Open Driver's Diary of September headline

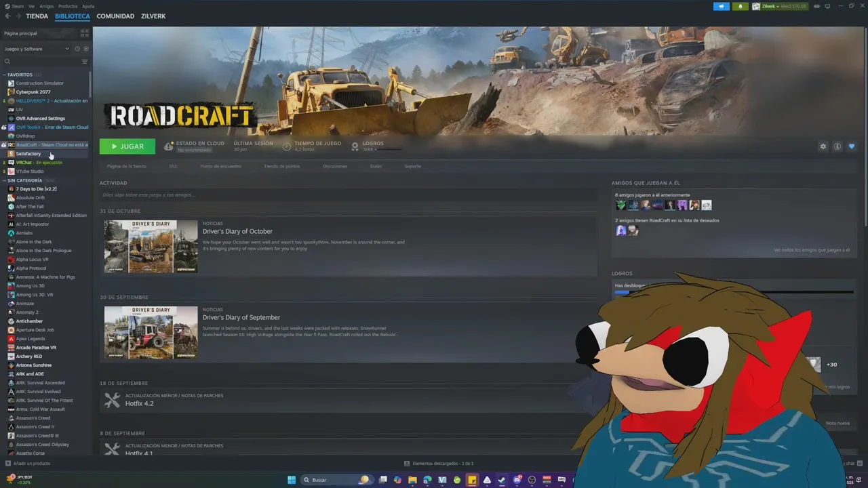[241, 317]
